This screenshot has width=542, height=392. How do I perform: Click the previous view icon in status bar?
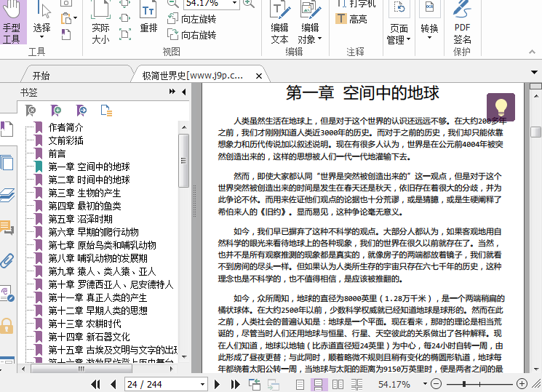(x=255, y=384)
